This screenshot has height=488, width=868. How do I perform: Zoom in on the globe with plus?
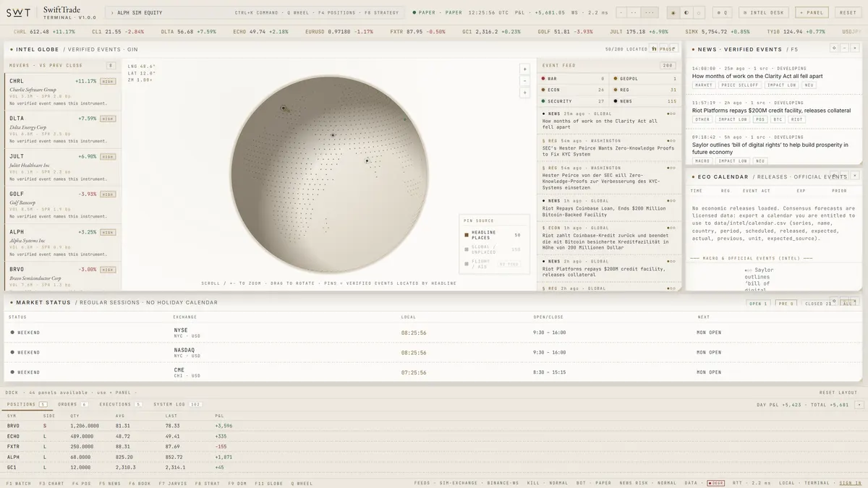click(x=524, y=69)
